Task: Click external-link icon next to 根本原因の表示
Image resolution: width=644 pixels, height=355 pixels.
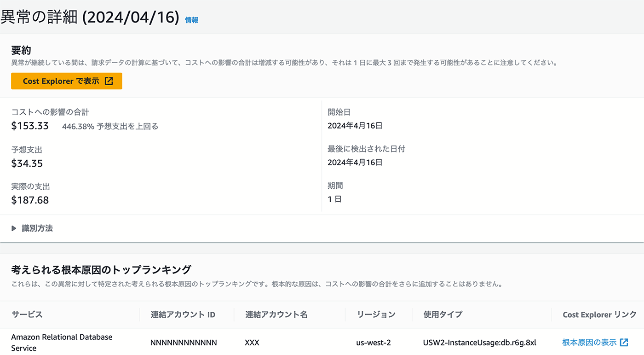Action: (x=624, y=342)
